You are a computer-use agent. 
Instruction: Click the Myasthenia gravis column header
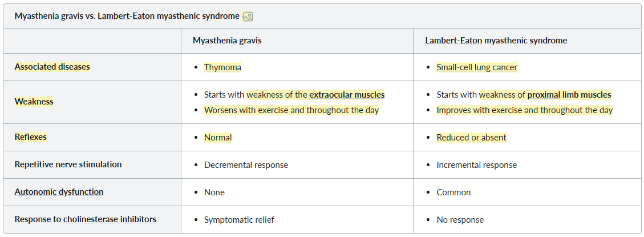click(x=227, y=41)
